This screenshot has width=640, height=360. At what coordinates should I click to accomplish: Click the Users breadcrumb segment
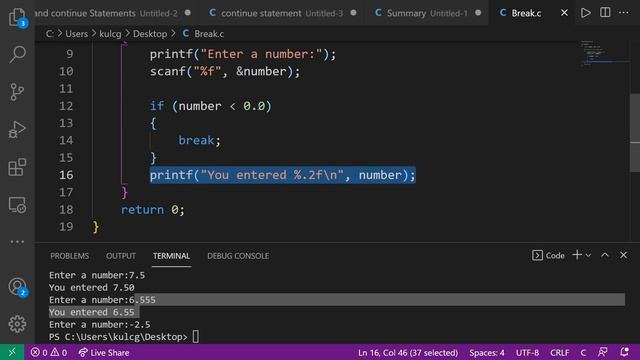pyautogui.click(x=76, y=34)
